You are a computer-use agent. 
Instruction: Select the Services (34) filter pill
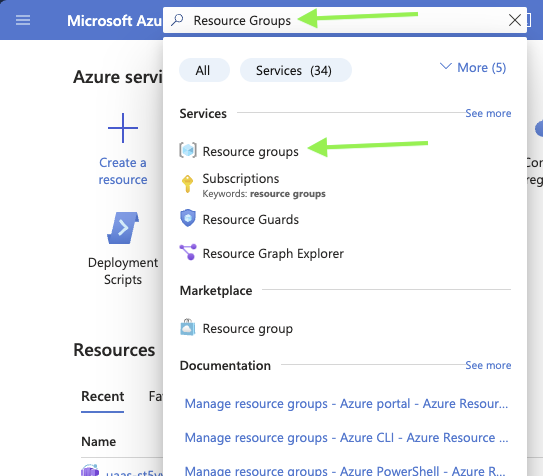(x=295, y=70)
